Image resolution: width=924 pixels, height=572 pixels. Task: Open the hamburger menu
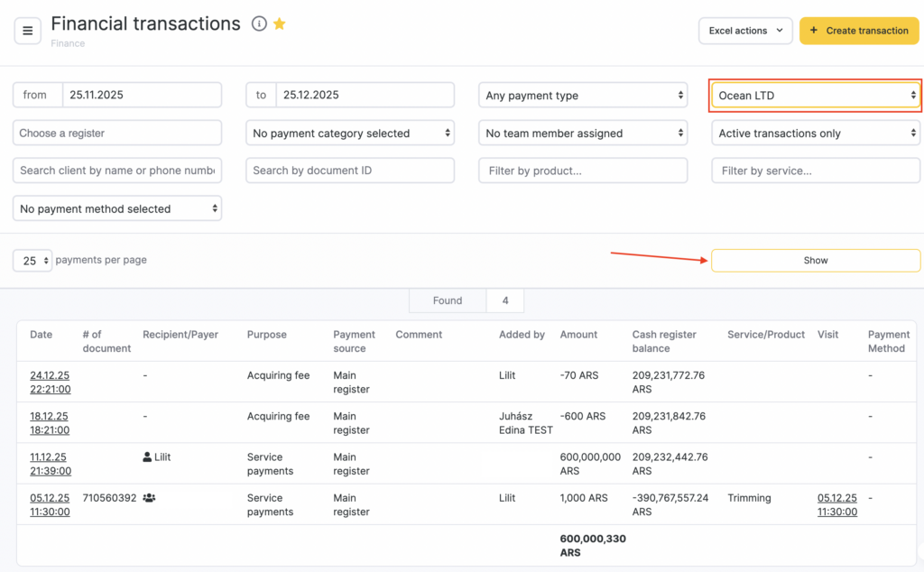tap(27, 32)
